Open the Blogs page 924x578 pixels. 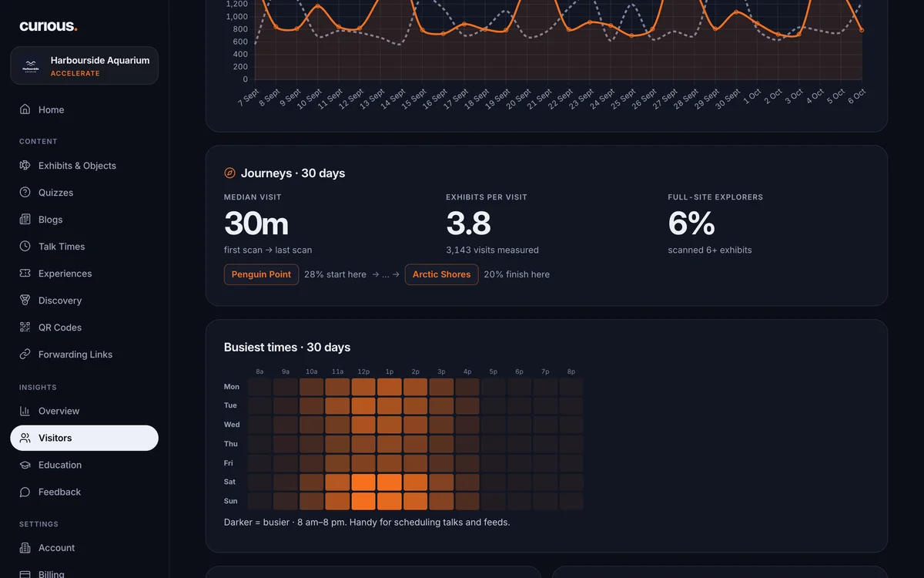click(85, 220)
